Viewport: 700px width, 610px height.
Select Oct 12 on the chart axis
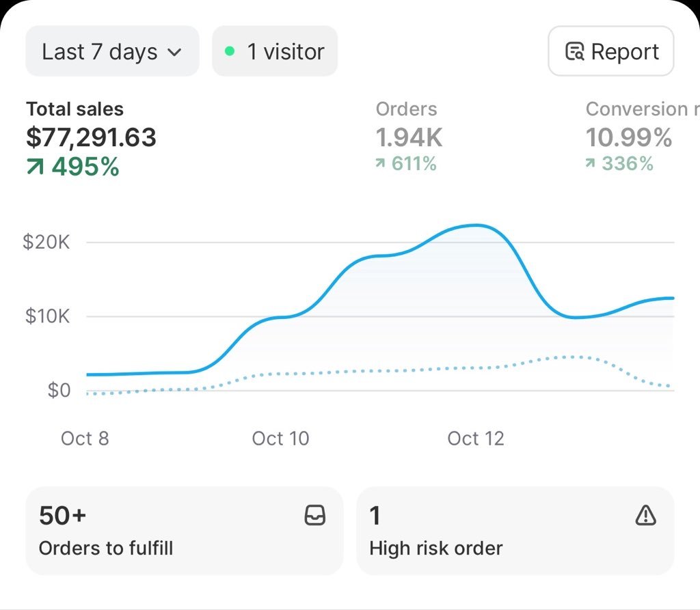click(476, 438)
